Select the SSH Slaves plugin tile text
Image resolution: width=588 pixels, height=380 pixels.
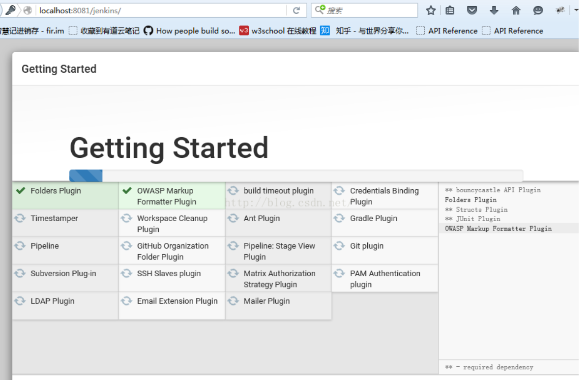click(169, 273)
